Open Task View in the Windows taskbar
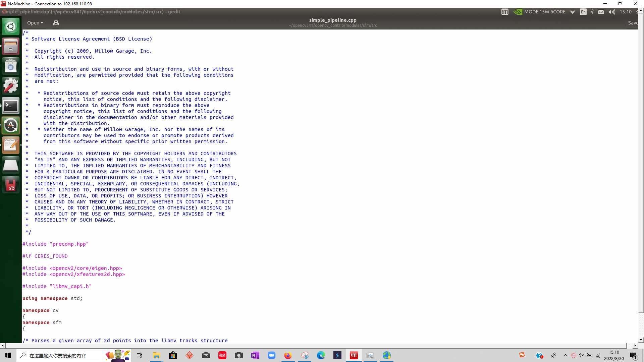The width and height of the screenshot is (644, 362). (140, 355)
